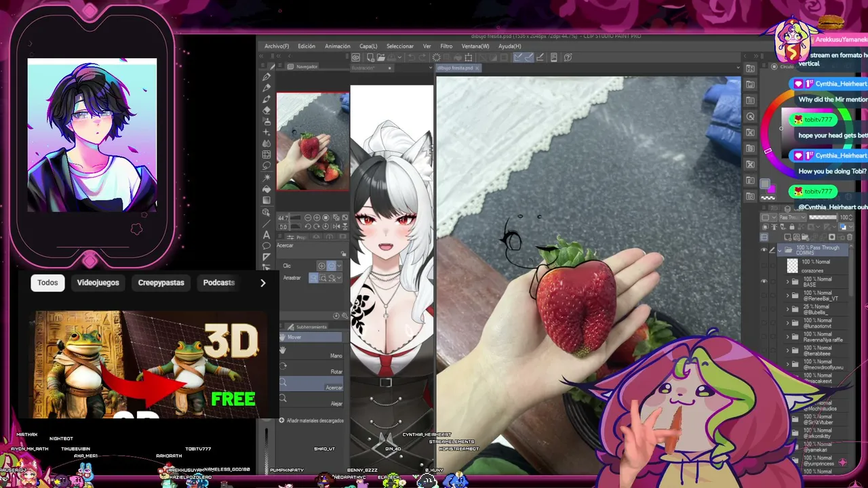Image resolution: width=868 pixels, height=488 pixels.
Task: Select the Balloon tool
Action: pos(267,246)
